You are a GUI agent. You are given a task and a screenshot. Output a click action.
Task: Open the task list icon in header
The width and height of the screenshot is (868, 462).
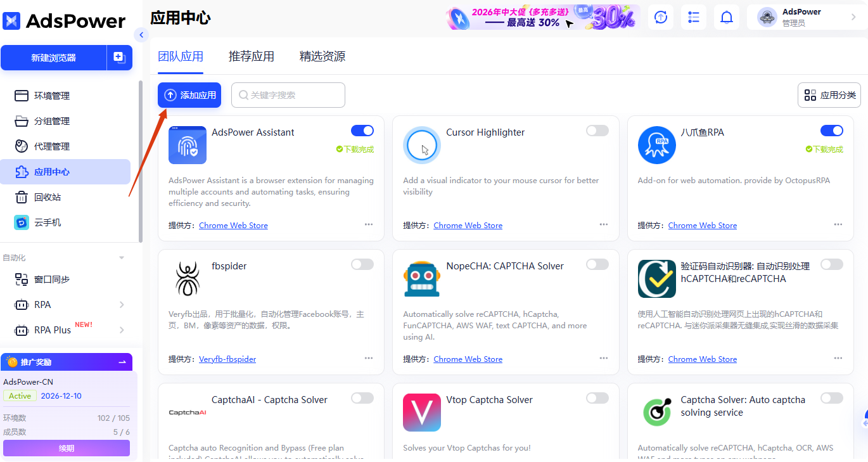click(x=694, y=17)
